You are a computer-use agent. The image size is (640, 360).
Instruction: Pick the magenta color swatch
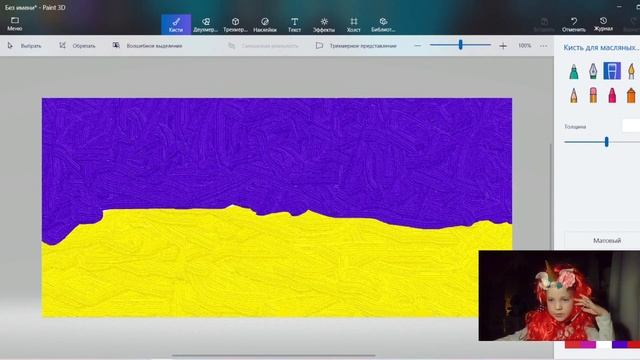pyautogui.click(x=588, y=344)
